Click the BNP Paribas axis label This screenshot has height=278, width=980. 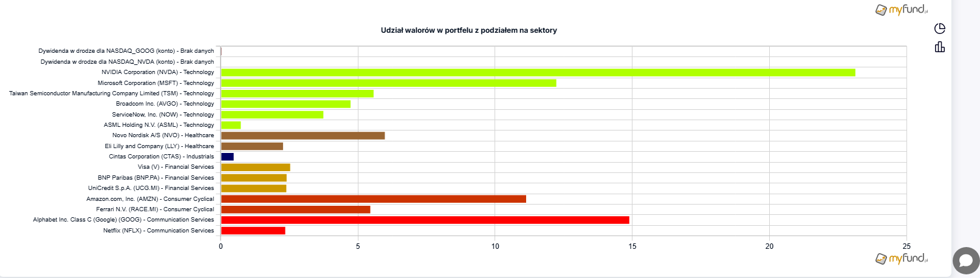tap(156, 178)
